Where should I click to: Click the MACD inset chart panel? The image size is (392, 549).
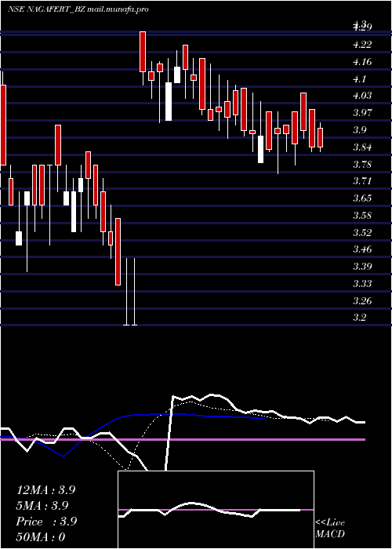pyautogui.click(x=216, y=510)
